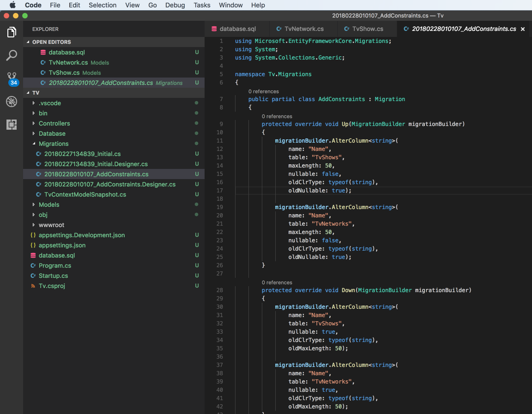
Task: Open the Explorer view in activity bar
Action: point(12,32)
